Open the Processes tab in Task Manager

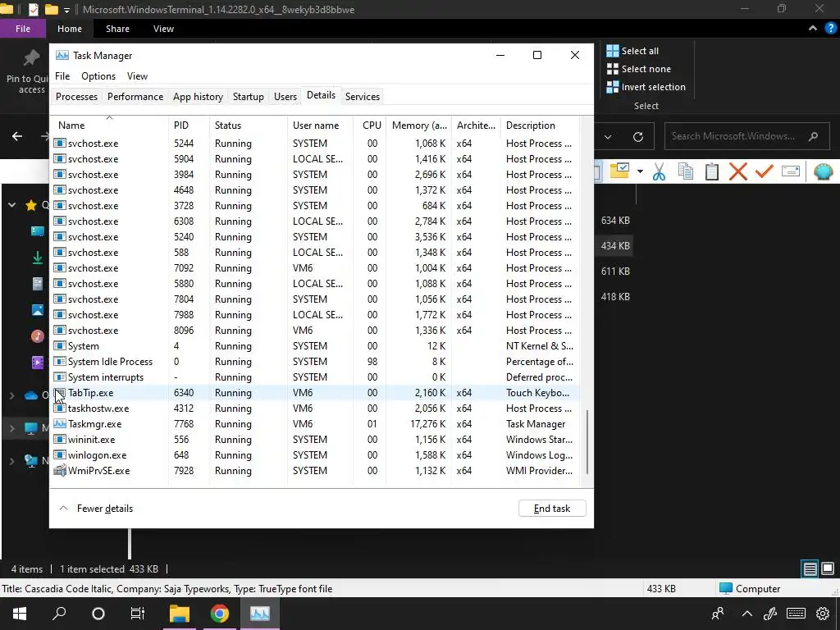point(76,97)
